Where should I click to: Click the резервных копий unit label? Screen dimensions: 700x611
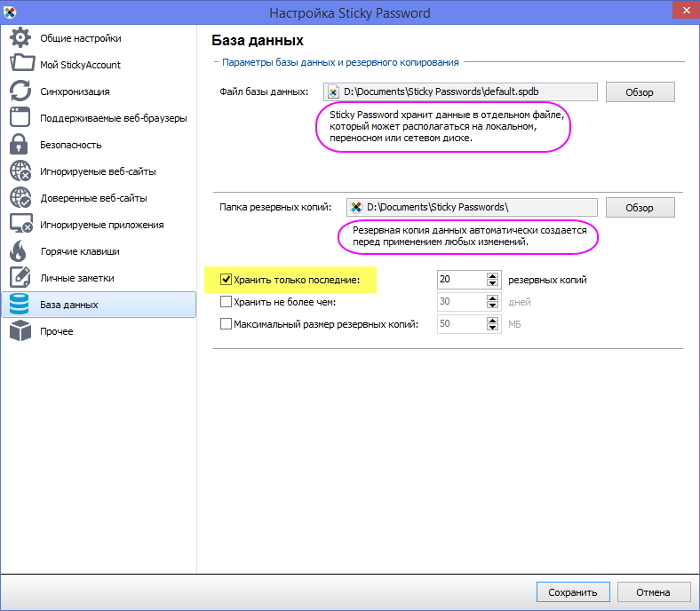point(547,280)
